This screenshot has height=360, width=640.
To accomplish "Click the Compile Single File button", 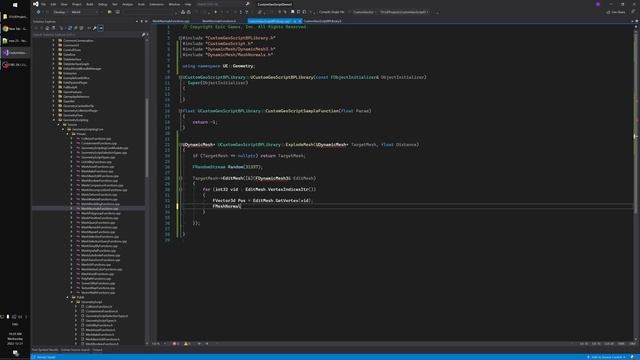I will pyautogui.click(x=331, y=12).
